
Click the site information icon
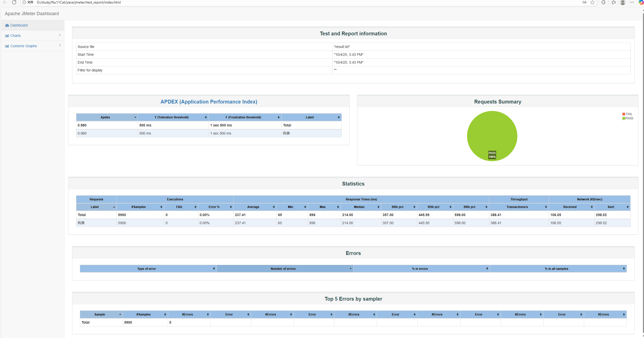(x=24, y=2)
